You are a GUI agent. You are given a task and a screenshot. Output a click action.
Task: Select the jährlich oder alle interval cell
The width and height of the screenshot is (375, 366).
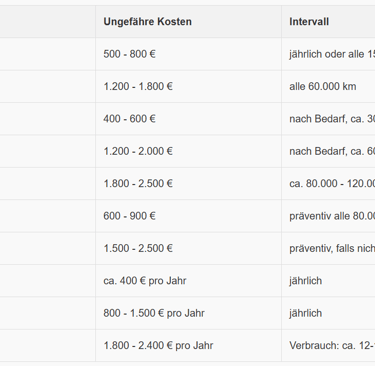(x=328, y=54)
